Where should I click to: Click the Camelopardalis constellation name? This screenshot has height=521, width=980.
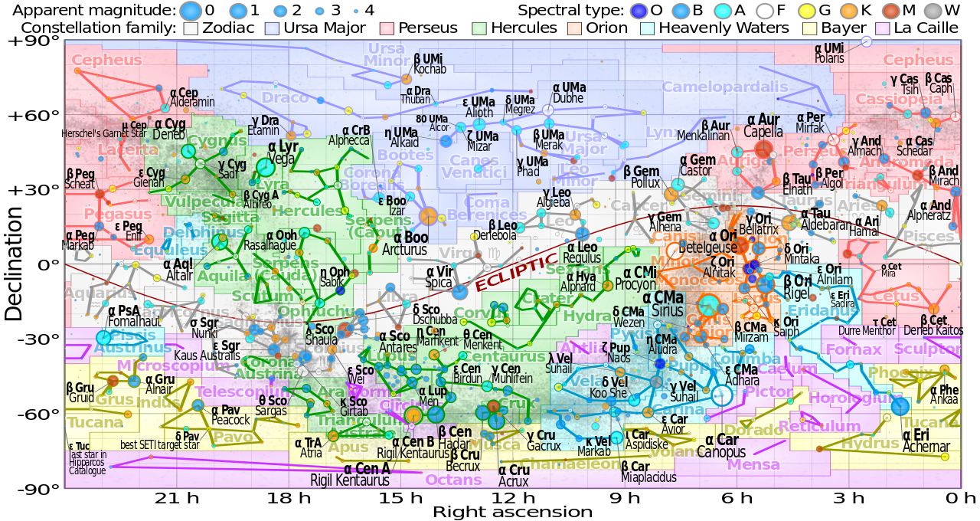tap(724, 87)
